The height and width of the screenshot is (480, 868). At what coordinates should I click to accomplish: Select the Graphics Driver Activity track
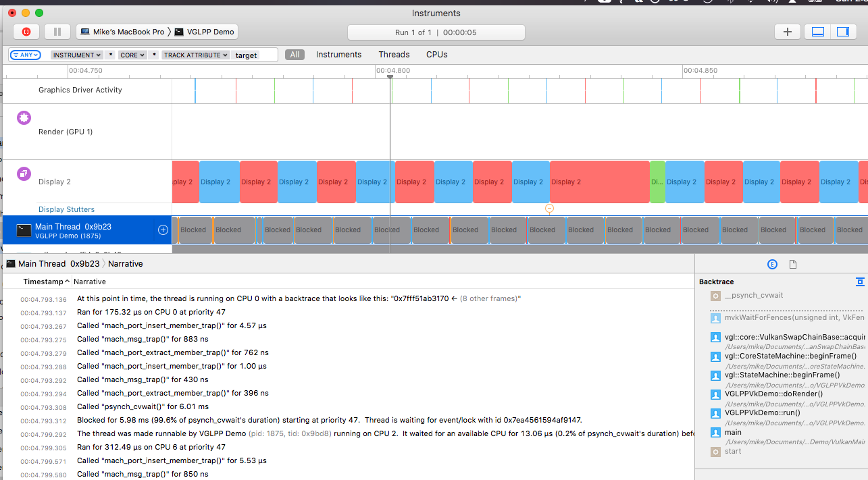point(80,90)
